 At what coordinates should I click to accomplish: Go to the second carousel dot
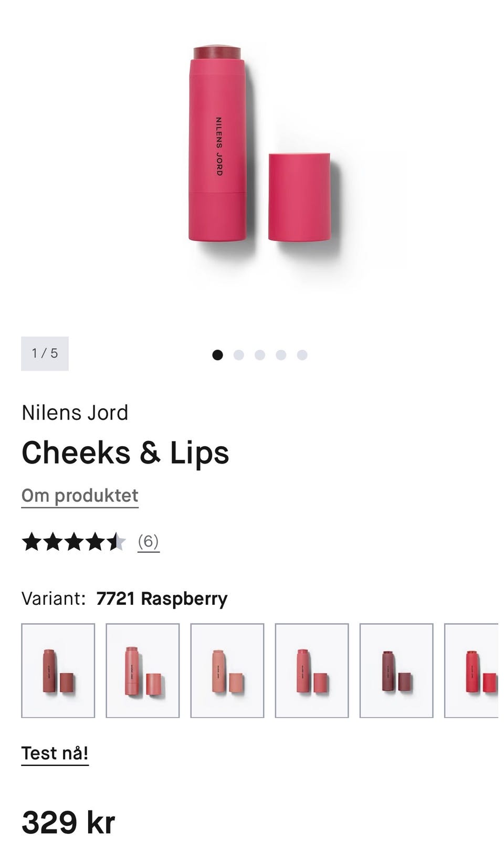(x=238, y=355)
